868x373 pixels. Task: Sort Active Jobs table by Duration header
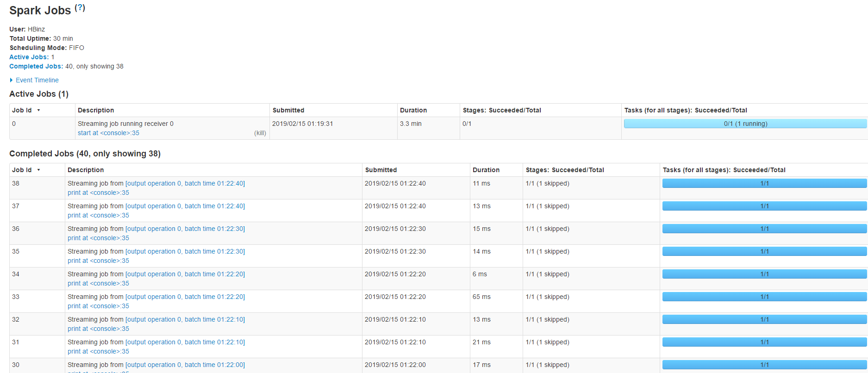point(413,110)
